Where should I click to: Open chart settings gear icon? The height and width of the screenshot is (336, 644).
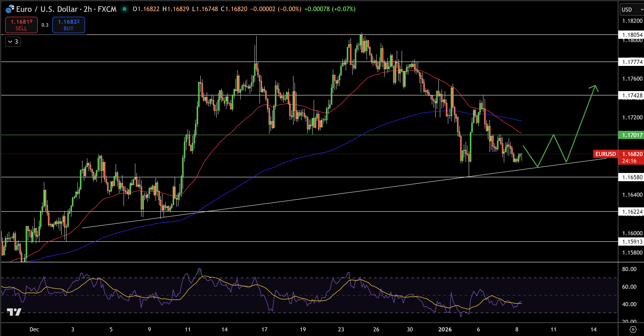coord(633,329)
